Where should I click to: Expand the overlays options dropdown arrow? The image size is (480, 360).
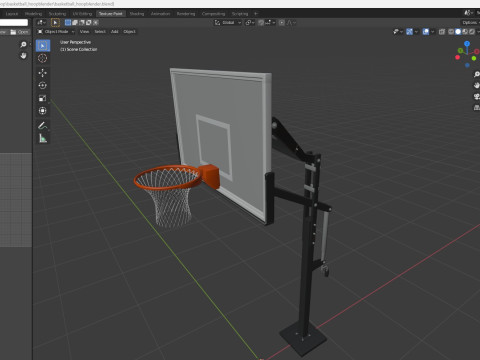[432, 32]
